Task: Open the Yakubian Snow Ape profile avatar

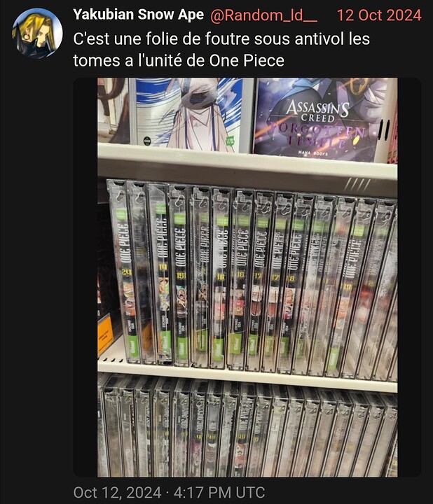Action: [x=37, y=33]
